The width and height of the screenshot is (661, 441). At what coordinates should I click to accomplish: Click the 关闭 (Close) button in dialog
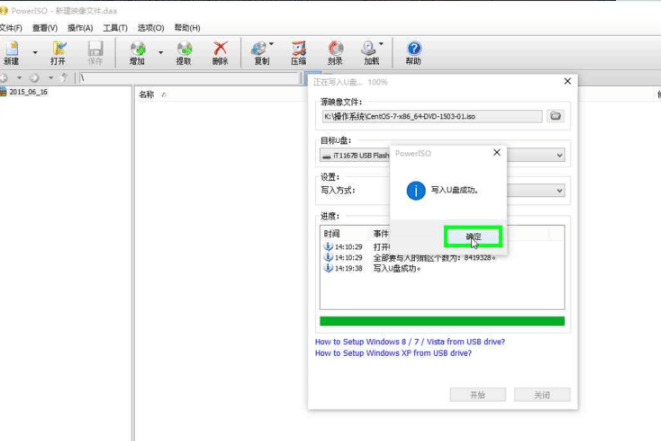(542, 395)
